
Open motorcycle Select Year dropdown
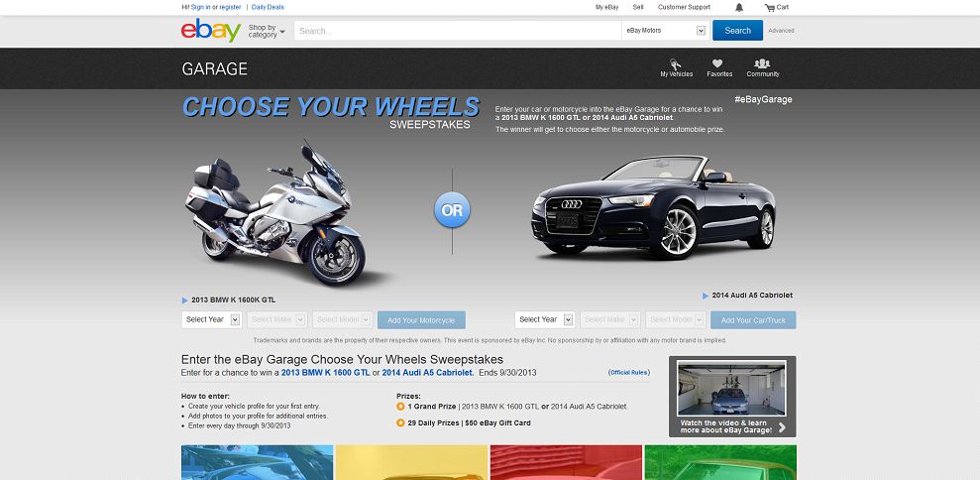tap(212, 319)
